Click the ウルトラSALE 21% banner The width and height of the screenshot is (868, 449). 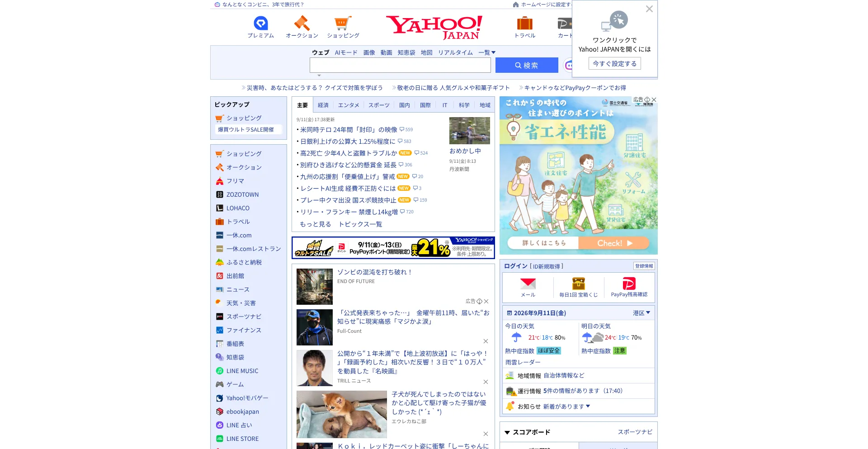[393, 248]
